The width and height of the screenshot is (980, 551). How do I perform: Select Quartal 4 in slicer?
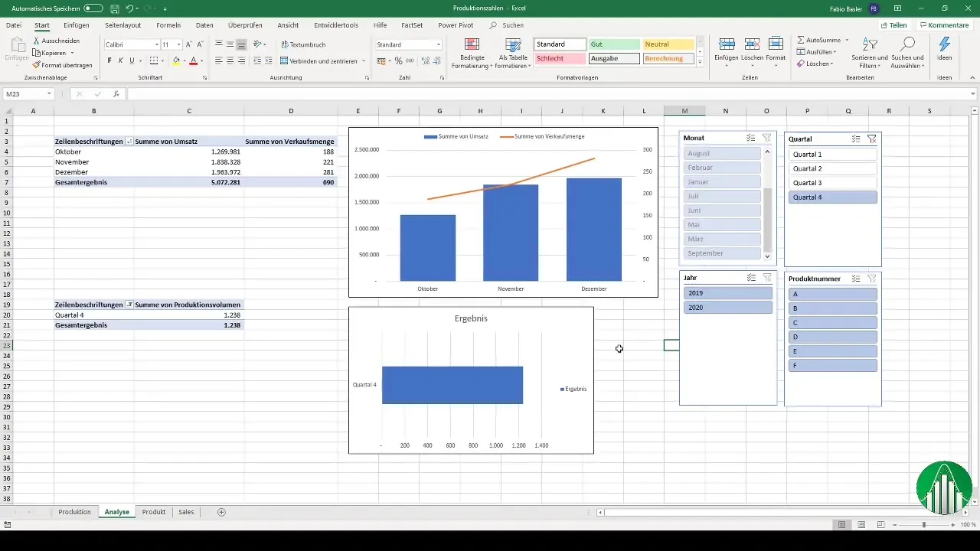(832, 197)
